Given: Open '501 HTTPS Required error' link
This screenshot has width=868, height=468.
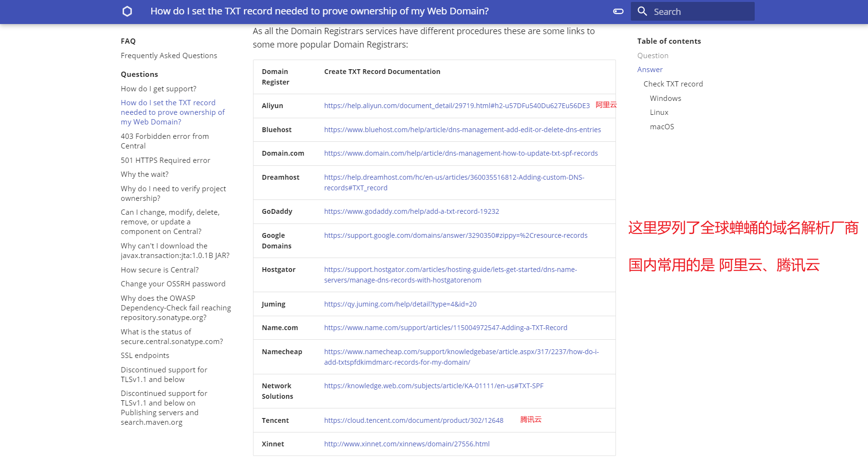Looking at the screenshot, I should click(x=166, y=160).
